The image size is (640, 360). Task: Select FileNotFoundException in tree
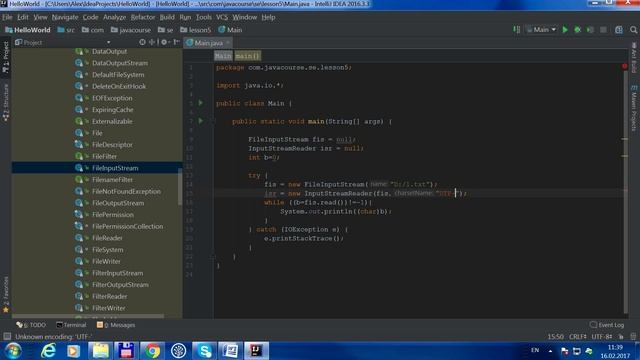coord(126,191)
